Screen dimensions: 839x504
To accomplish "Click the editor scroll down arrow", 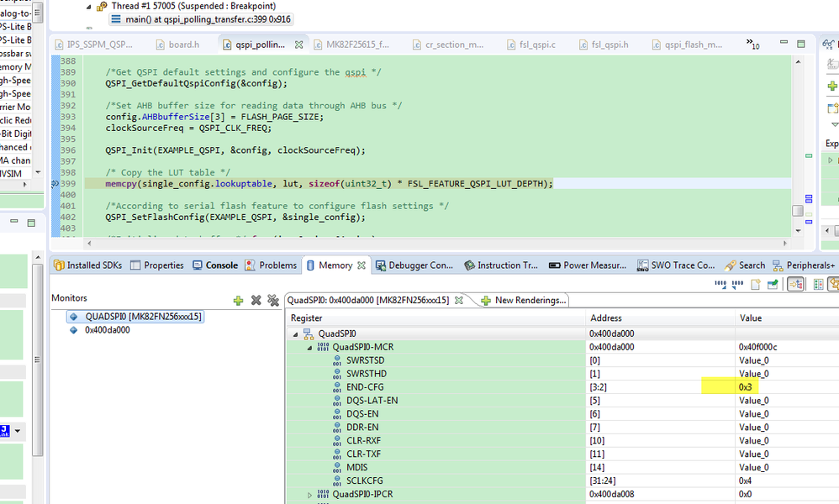I will pos(798,231).
